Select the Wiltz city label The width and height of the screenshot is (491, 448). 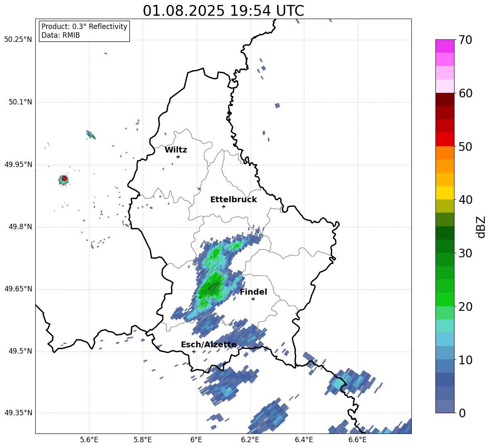pyautogui.click(x=176, y=150)
